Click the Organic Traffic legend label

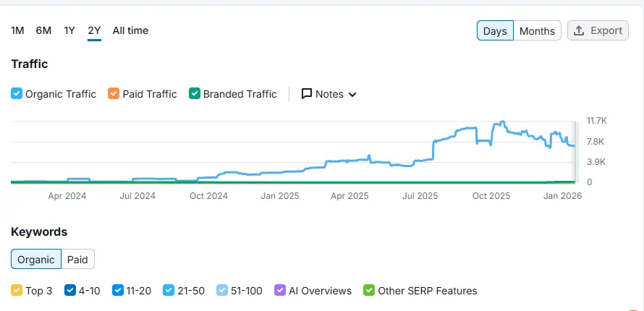61,94
